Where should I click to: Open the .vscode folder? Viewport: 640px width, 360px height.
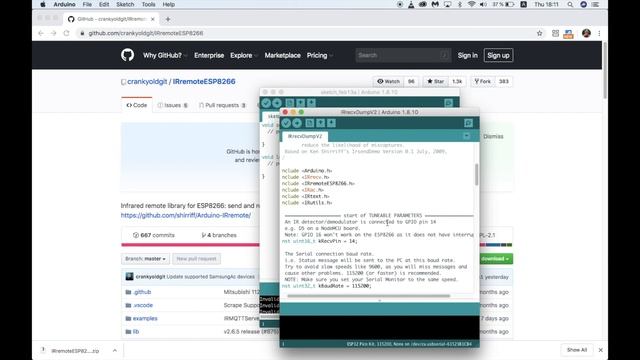(x=143, y=305)
